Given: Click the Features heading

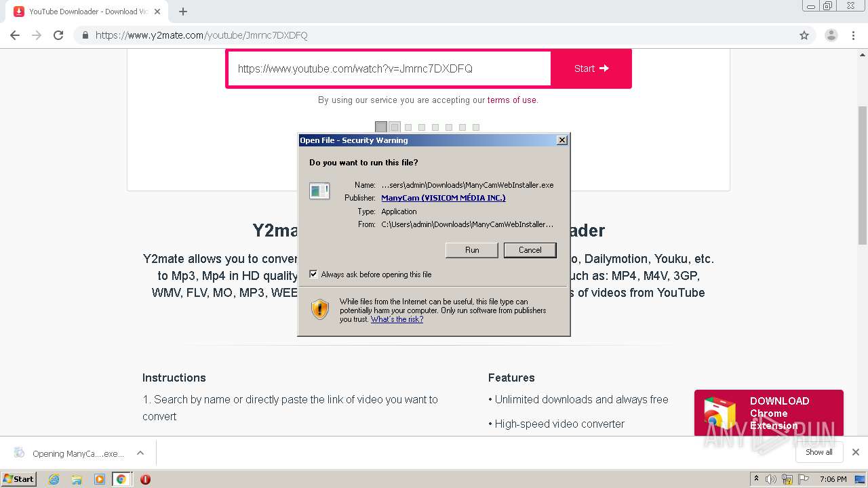Looking at the screenshot, I should (511, 378).
